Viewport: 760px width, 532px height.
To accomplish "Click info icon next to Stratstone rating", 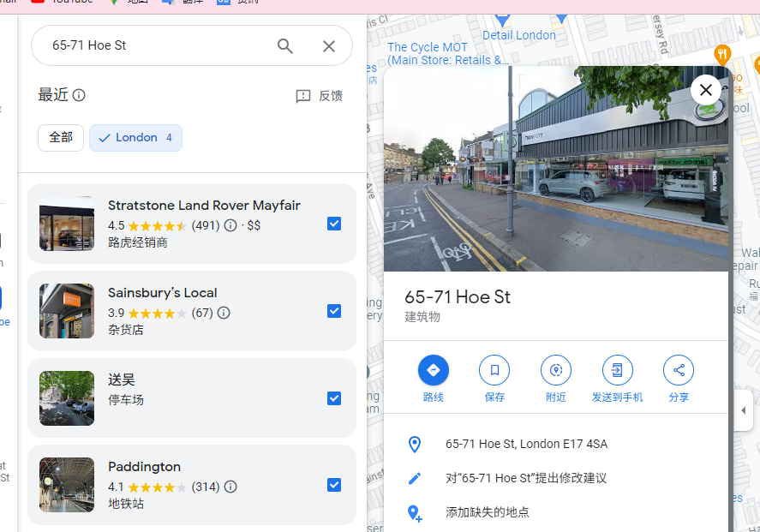I will coord(230,225).
